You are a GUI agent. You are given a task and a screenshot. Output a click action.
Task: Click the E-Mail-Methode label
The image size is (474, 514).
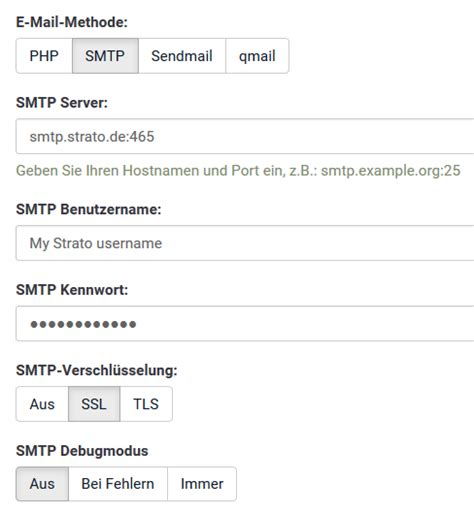click(72, 22)
